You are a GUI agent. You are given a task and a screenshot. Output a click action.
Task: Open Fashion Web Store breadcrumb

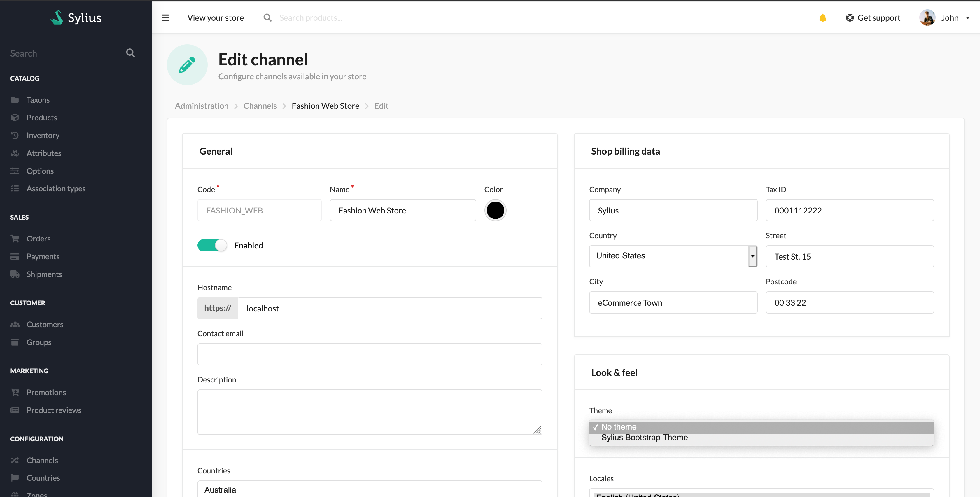click(325, 106)
